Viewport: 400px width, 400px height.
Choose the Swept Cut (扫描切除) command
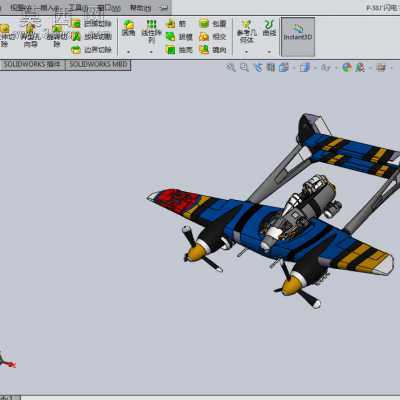pos(91,24)
